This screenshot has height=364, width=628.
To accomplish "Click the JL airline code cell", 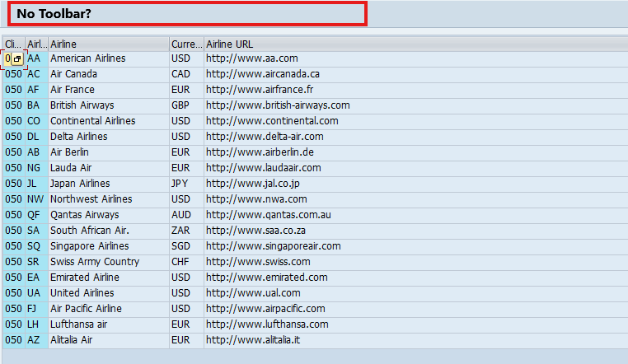I will [x=37, y=183].
